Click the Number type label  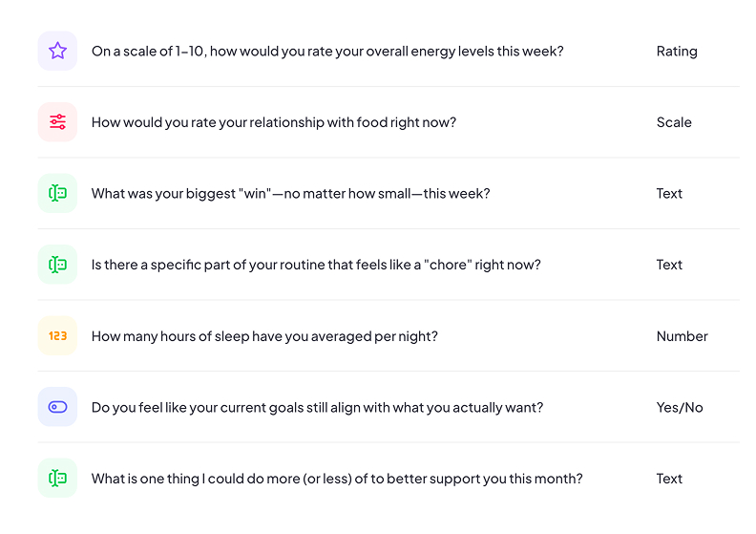(682, 336)
